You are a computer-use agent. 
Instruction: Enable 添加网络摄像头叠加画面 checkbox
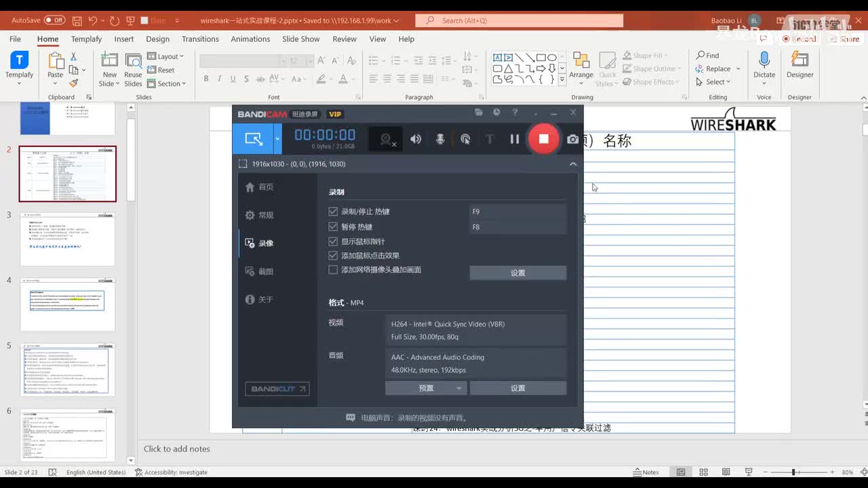[333, 270]
